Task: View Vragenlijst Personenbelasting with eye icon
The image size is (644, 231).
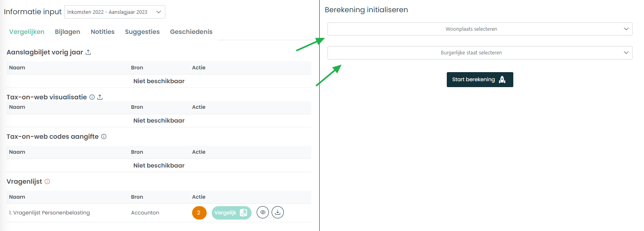Action: pos(263,212)
